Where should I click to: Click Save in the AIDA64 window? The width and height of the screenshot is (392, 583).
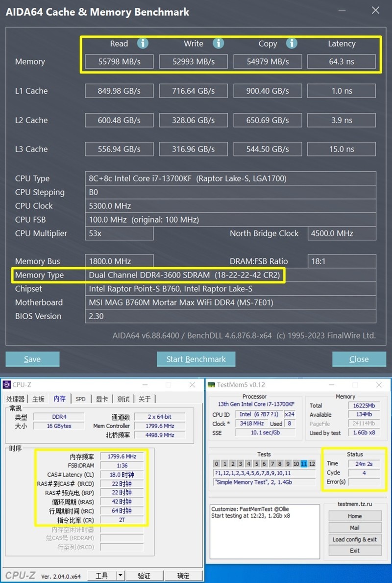tap(32, 359)
